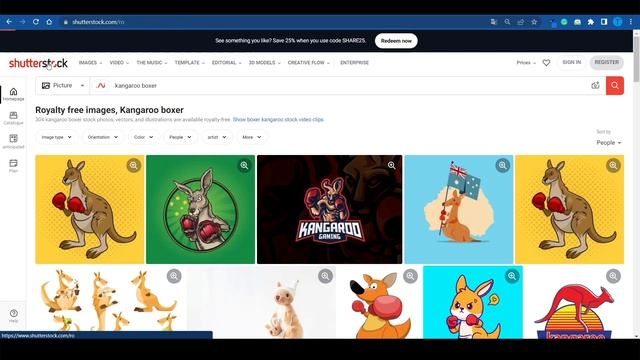The height and width of the screenshot is (360, 640).
Task: Click the zoom magnifier icon in address bar
Action: pos(507,22)
